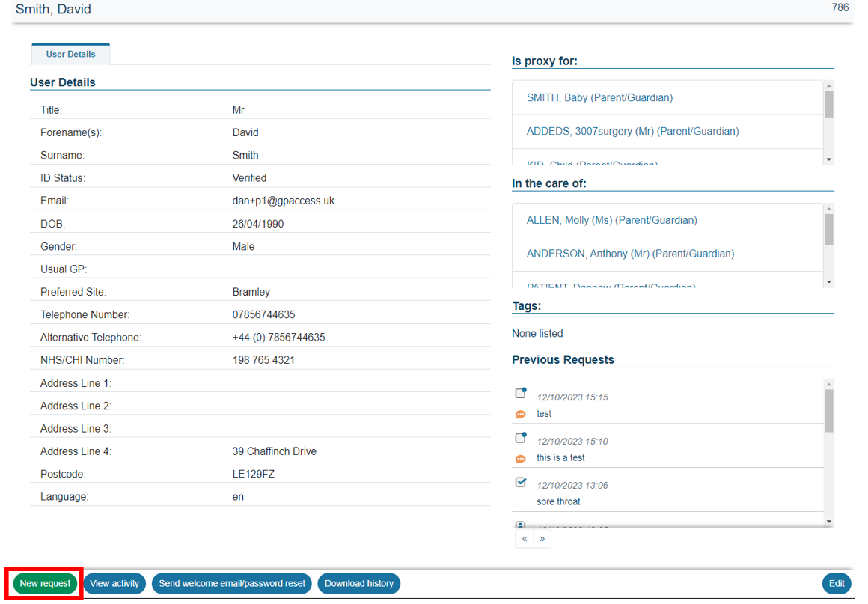This screenshot has height=604, width=868.
Task: Click the Title value Mr
Action: pos(239,109)
